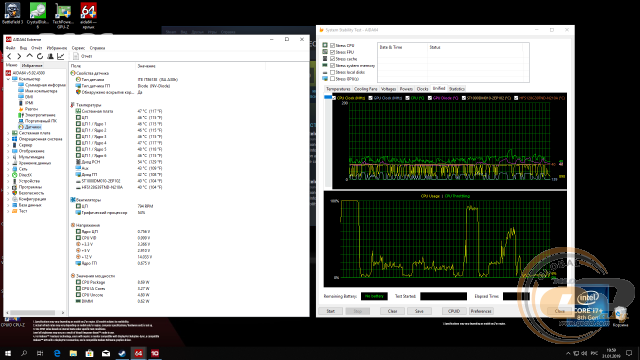
Task: Open File Explorer from taskbar
Action: [x=73, y=353]
